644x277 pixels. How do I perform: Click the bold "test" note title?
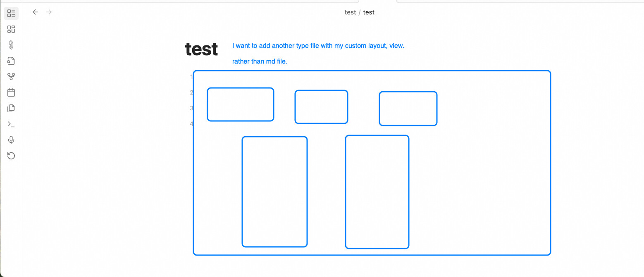click(x=201, y=49)
